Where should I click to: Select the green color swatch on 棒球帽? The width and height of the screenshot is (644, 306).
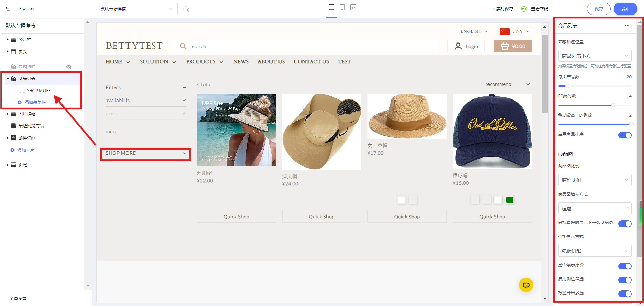510,200
